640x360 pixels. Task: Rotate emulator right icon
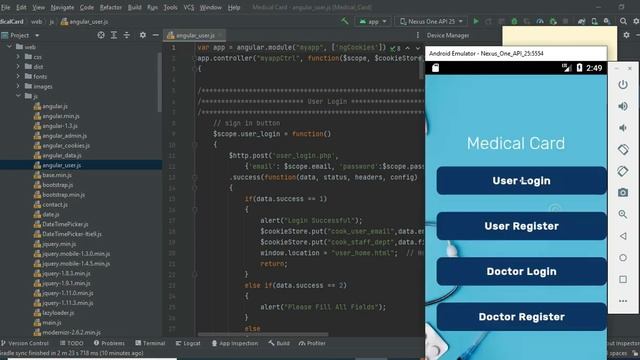coord(623,171)
